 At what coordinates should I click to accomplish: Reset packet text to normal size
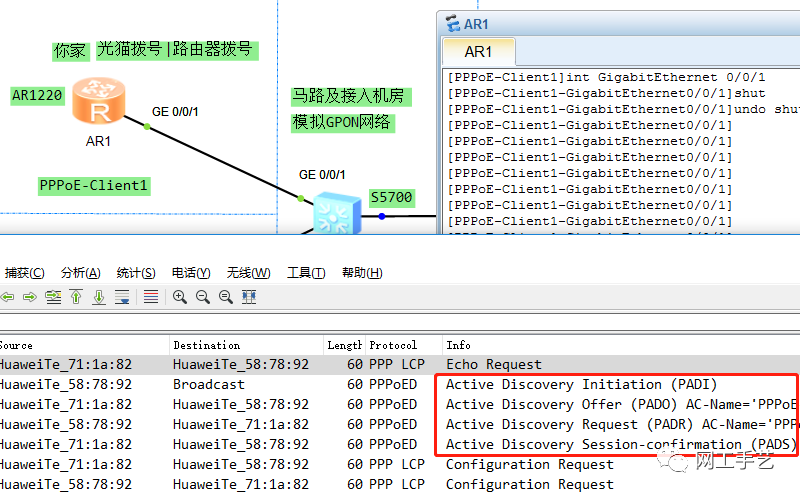point(226,297)
